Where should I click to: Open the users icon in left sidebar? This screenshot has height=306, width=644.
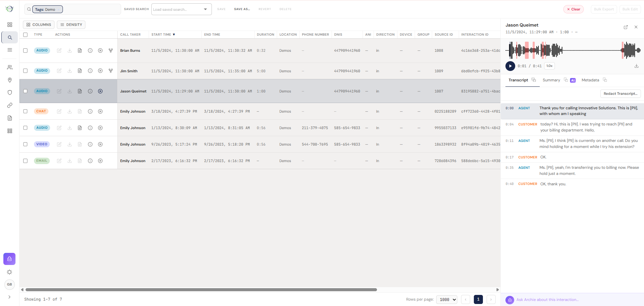(10, 67)
